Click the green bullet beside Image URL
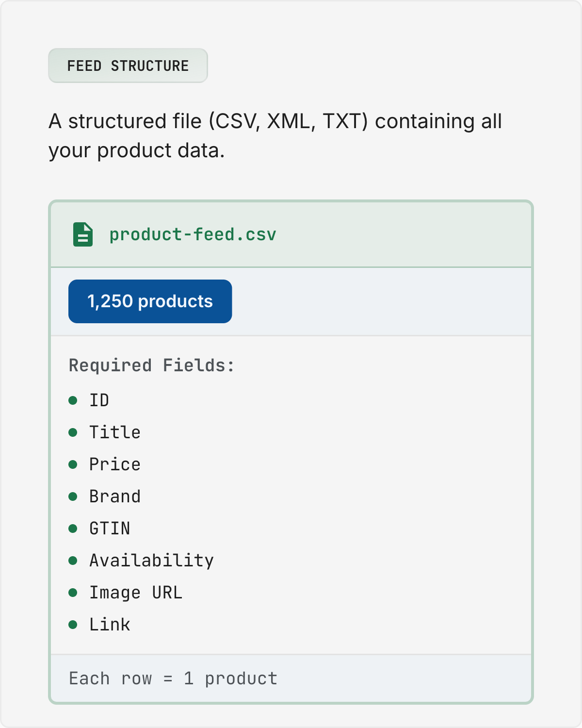Image resolution: width=582 pixels, height=728 pixels. 73,593
